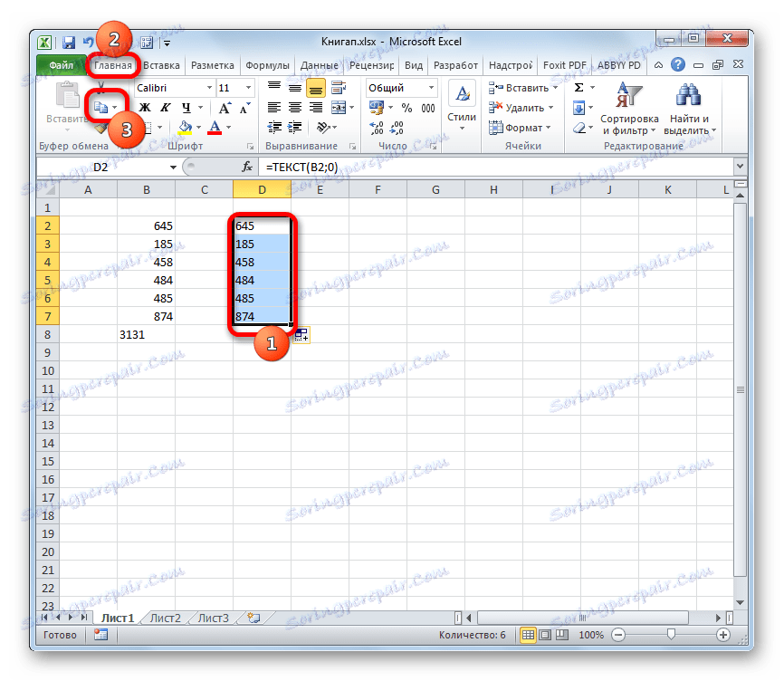Decrease font size with small A icon
Image resolution: width=784 pixels, height=681 pixels.
coord(244,108)
